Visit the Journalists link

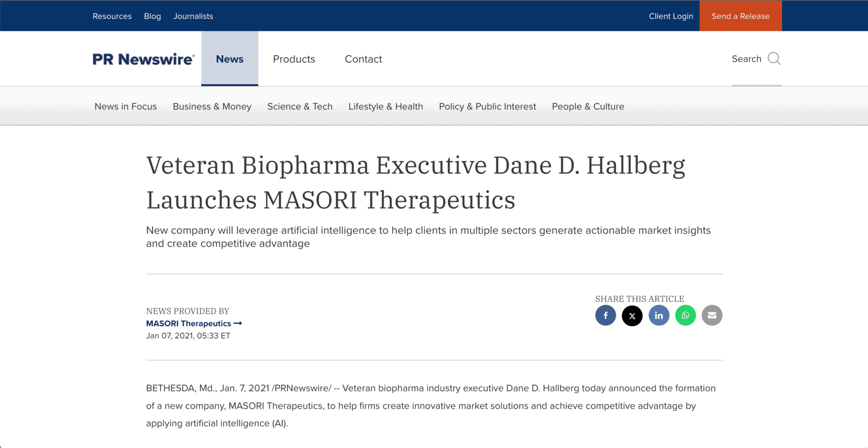tap(193, 16)
